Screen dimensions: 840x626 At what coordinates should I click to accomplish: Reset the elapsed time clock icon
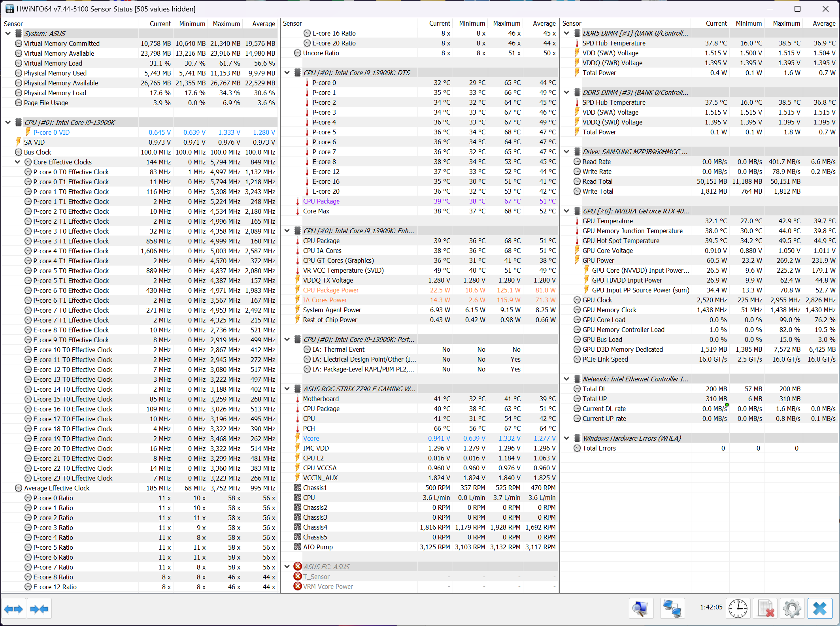738,609
